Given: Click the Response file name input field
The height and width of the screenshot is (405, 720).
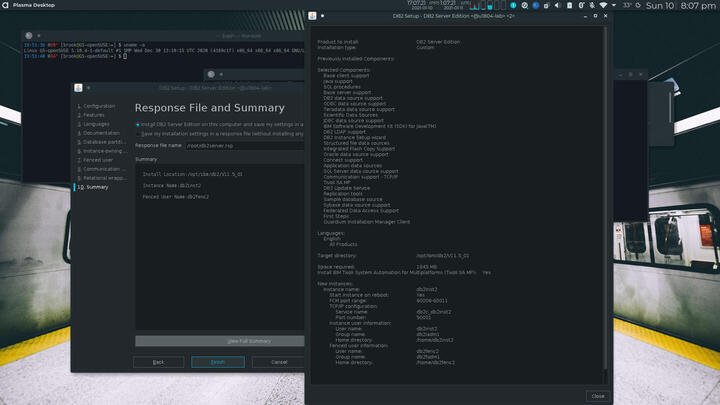Looking at the screenshot, I should point(245,146).
